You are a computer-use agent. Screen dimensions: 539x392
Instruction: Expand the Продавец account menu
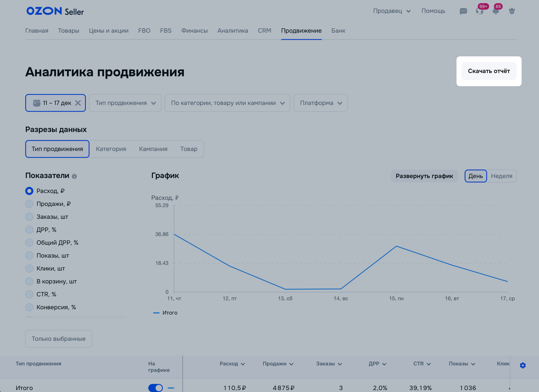click(x=392, y=11)
